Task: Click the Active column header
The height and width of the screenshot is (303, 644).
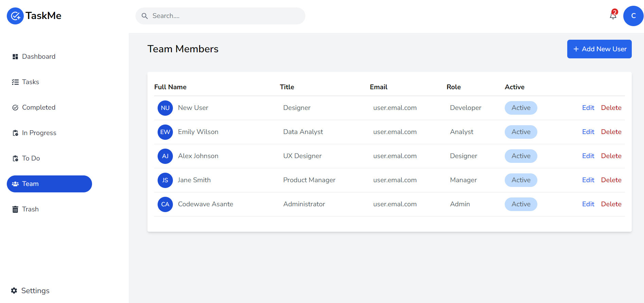Action: coord(515,87)
